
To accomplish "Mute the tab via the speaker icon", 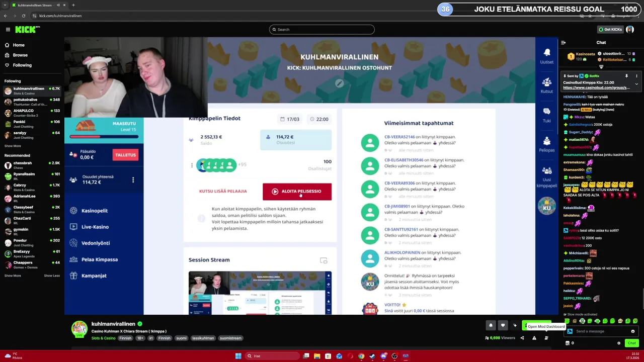I will [x=58, y=5].
